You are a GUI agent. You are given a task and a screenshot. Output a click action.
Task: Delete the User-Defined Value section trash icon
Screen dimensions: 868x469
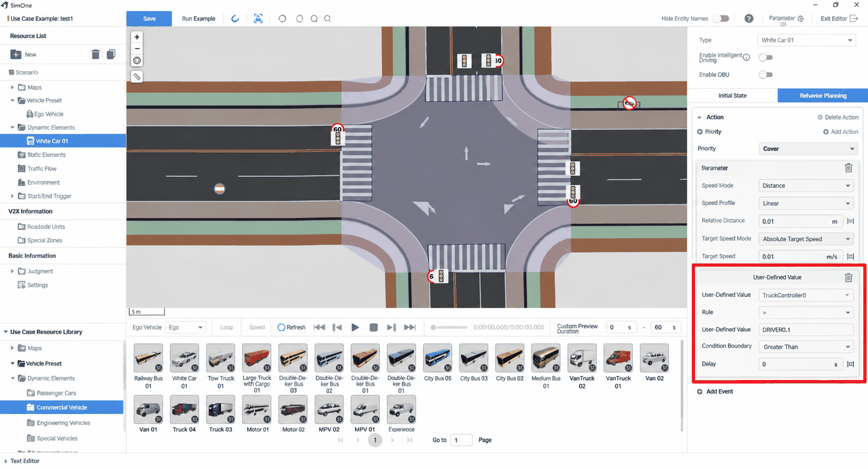(x=848, y=277)
